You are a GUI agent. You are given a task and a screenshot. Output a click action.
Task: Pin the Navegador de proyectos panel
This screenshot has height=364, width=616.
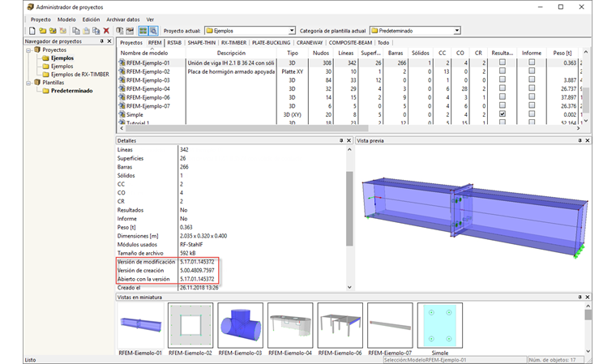[102, 41]
